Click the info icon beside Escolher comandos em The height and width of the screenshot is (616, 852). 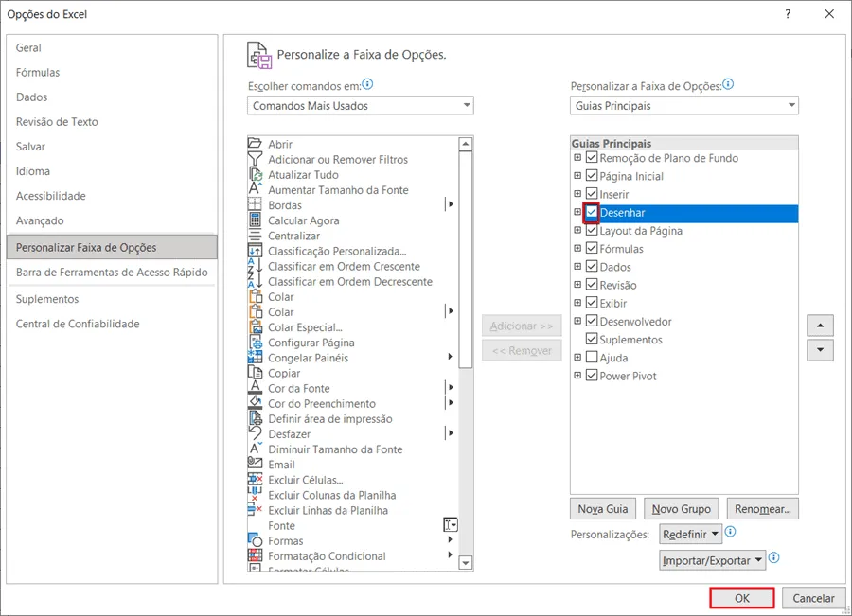368,84
